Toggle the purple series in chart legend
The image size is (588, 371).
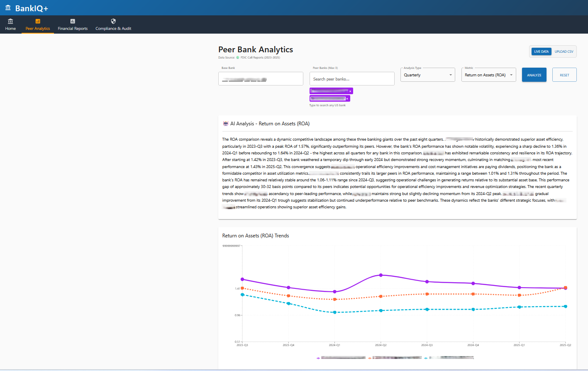[341, 358]
